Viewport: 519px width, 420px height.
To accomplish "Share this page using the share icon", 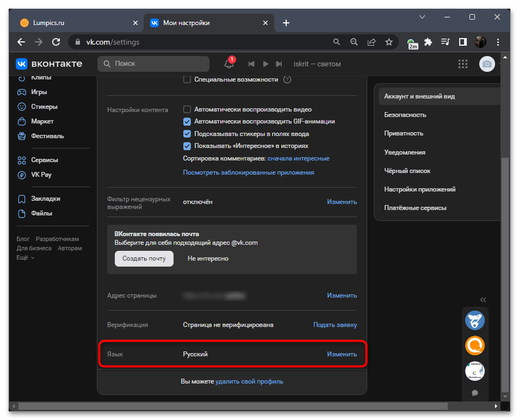I will 372,42.
